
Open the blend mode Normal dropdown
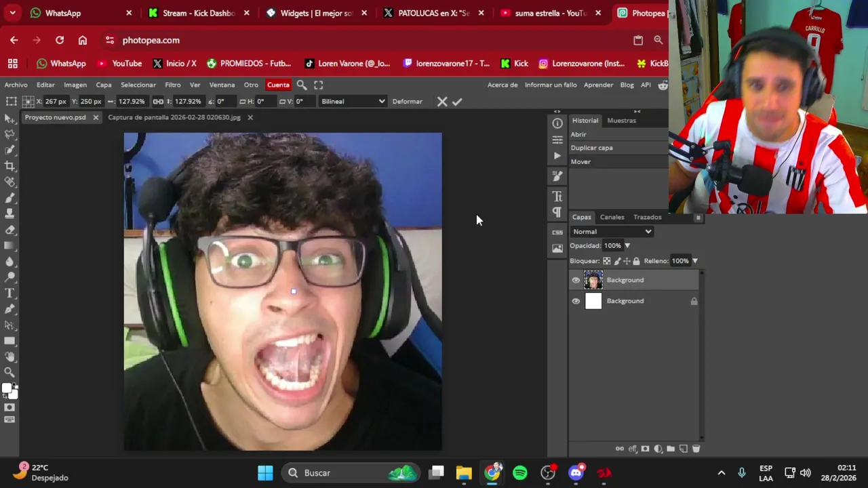click(612, 232)
